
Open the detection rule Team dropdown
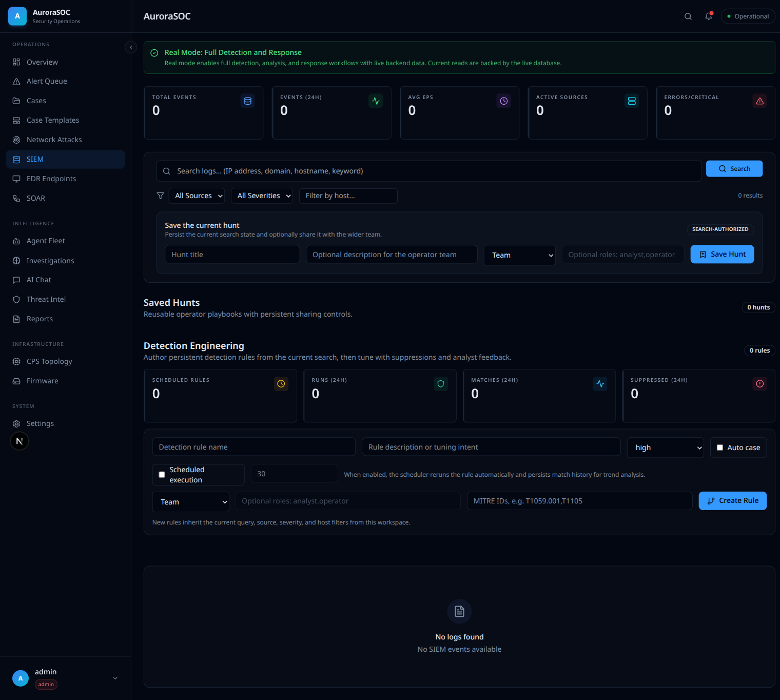tap(191, 502)
